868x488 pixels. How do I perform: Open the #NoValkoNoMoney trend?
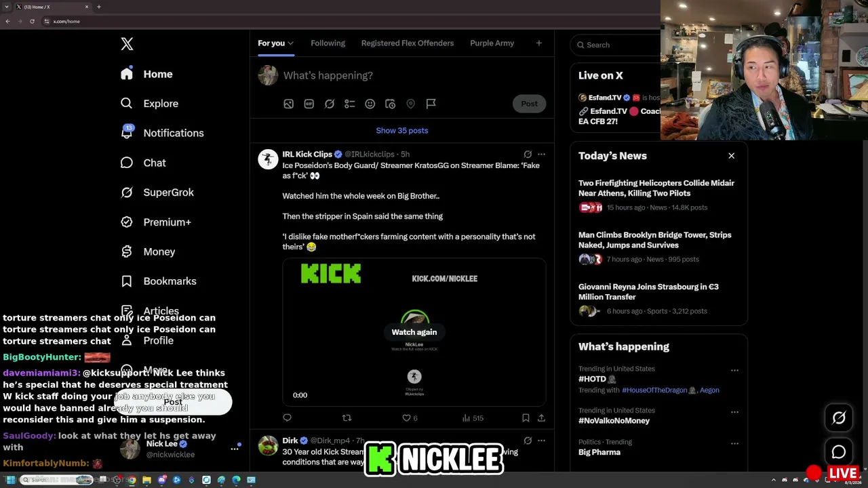[614, 421]
